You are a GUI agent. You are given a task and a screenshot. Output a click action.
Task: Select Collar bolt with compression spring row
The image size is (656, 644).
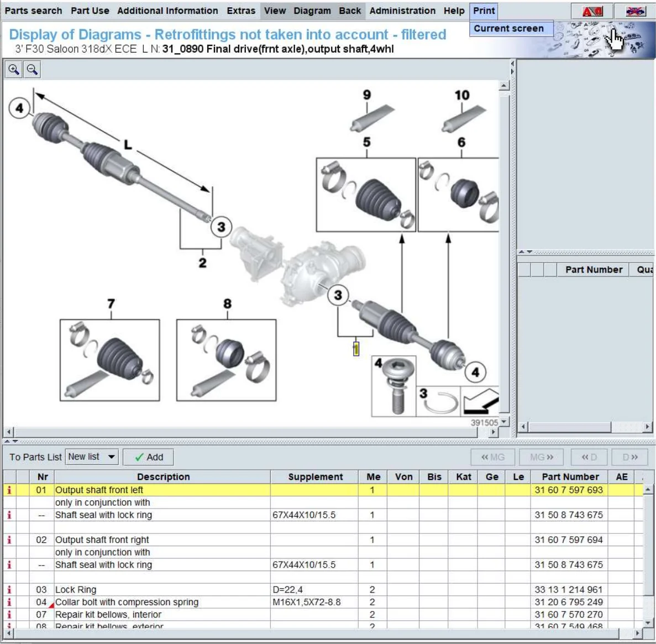click(323, 602)
